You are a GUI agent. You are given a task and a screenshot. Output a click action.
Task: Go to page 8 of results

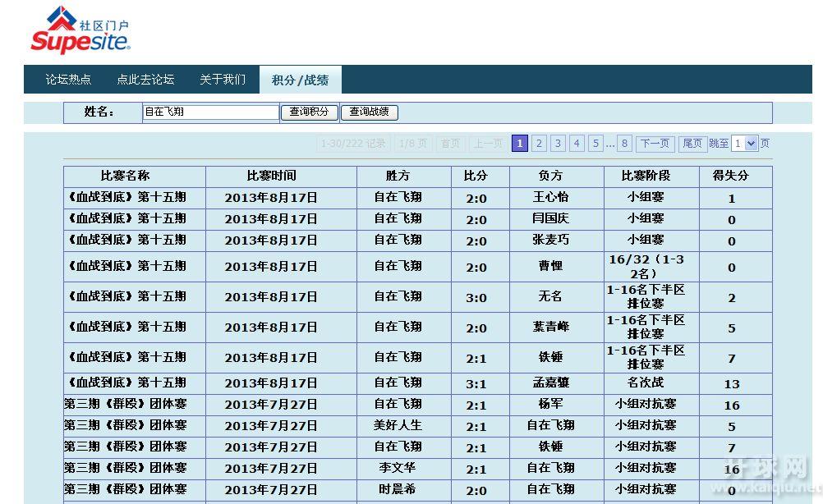625,144
